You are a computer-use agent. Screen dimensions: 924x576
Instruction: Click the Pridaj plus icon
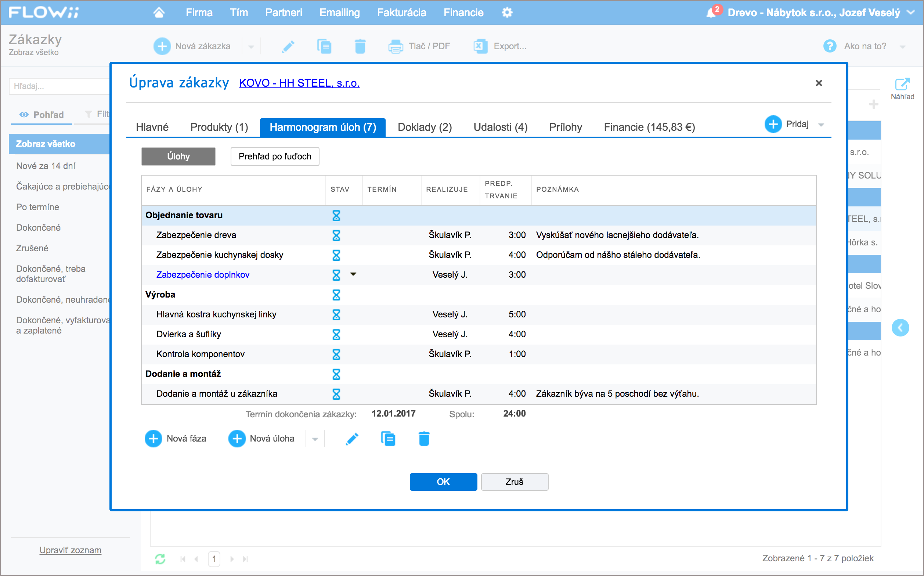pos(773,124)
